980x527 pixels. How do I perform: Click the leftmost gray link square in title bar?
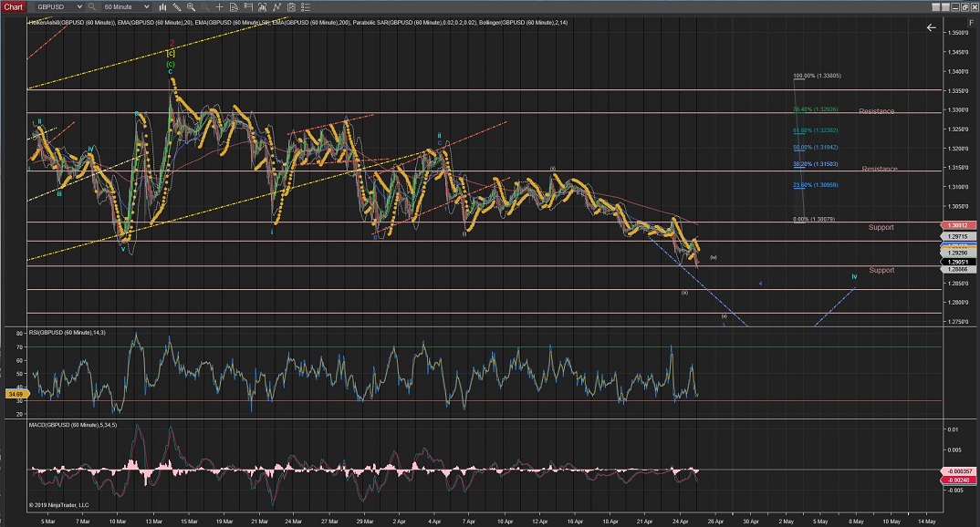point(936,7)
